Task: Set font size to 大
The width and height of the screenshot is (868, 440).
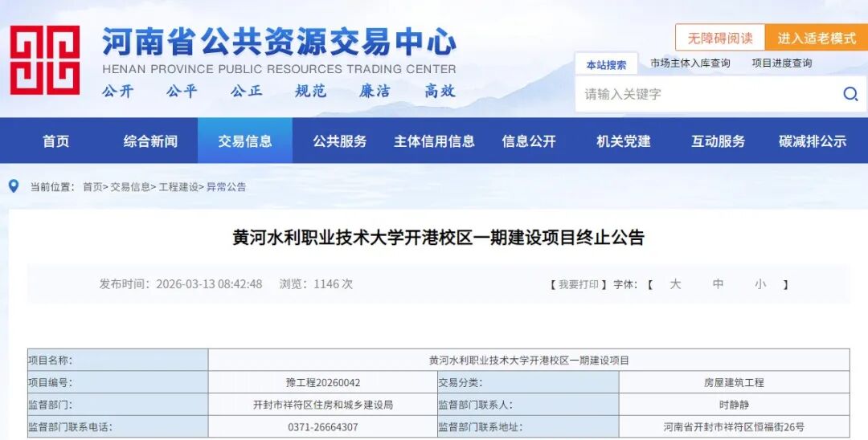Action: (675, 284)
